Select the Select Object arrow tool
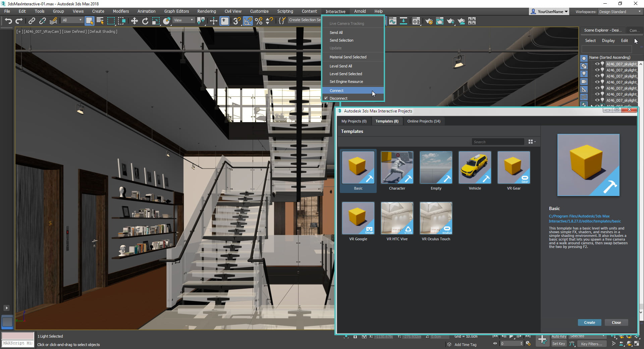This screenshot has height=349, width=644. [89, 21]
